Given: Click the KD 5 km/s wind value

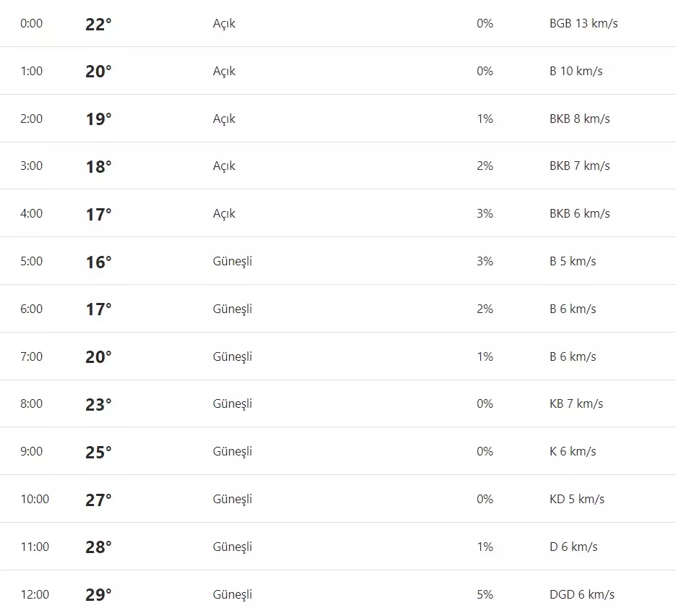Looking at the screenshot, I should tap(576, 499).
